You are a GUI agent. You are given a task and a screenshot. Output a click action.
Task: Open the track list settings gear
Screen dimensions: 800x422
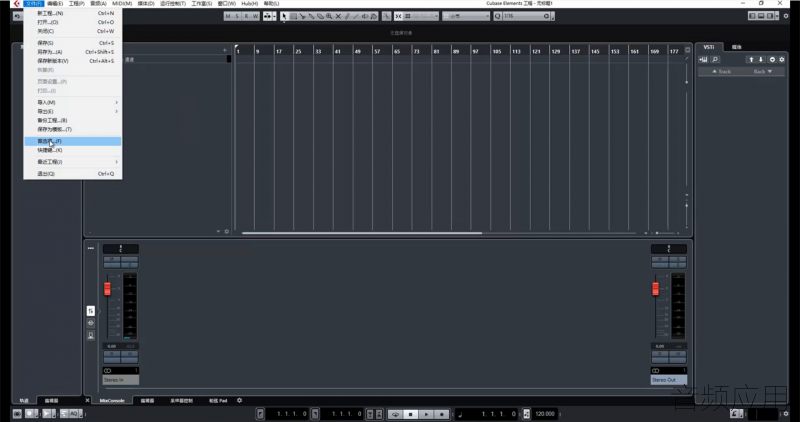227,231
